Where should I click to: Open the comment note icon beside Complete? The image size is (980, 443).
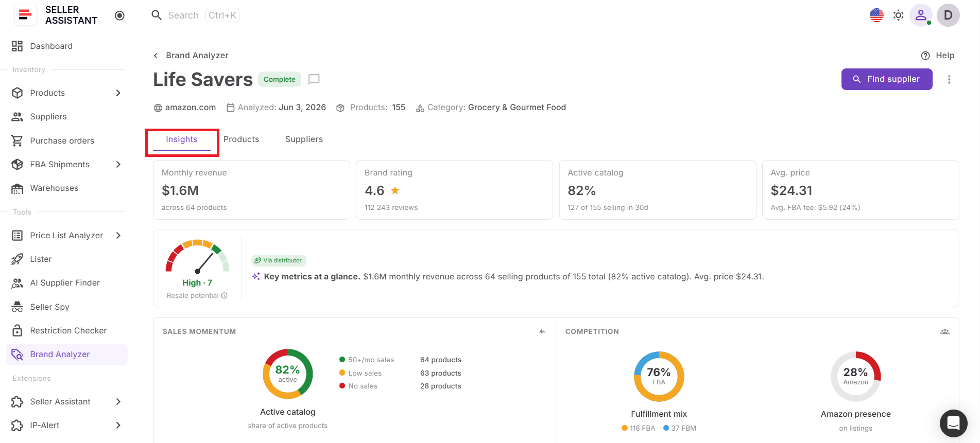[314, 79]
